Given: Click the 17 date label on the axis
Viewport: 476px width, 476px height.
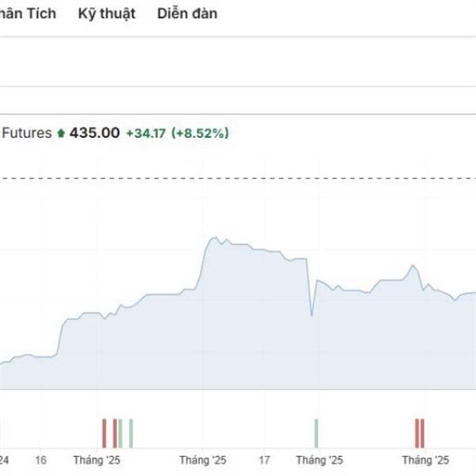Looking at the screenshot, I should pos(264,460).
